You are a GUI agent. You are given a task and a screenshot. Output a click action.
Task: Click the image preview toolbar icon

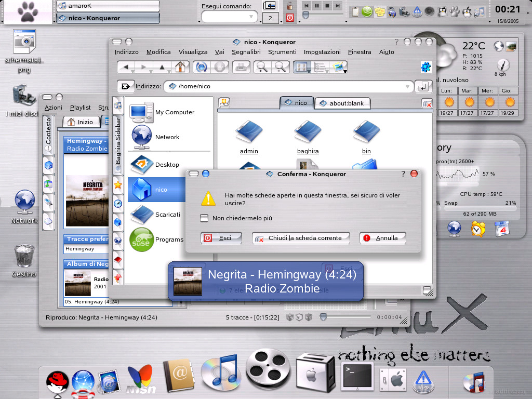(338, 67)
